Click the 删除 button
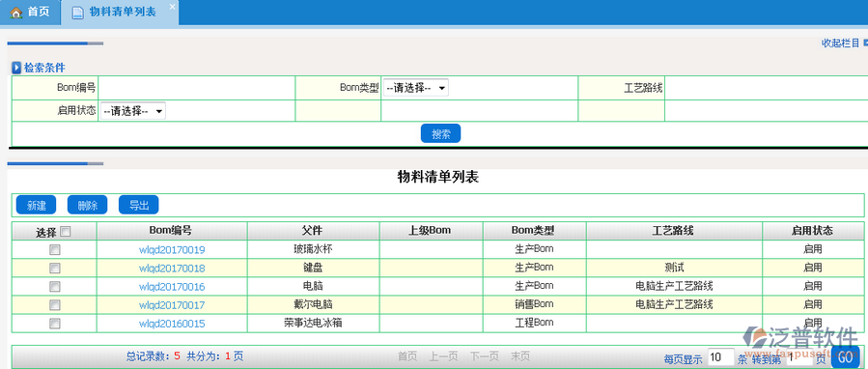This screenshot has height=369, width=868. click(88, 205)
